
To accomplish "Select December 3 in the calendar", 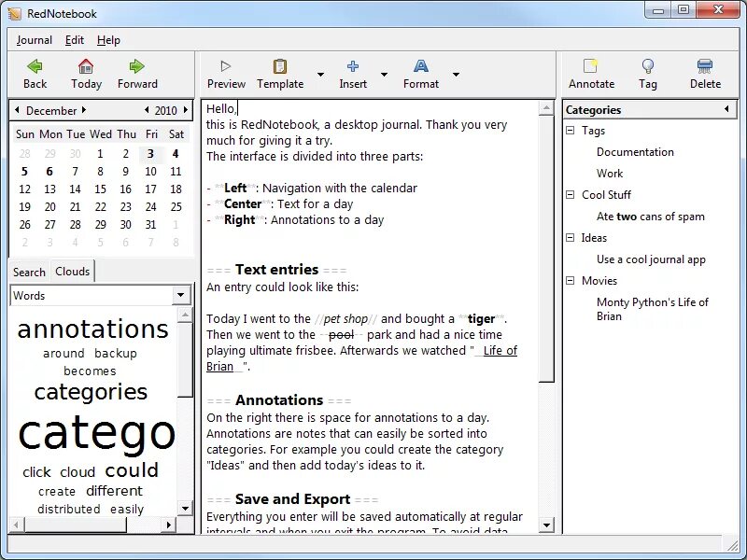I will 150,154.
